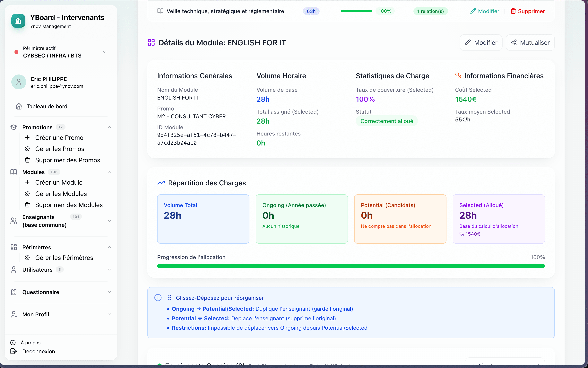Click the 1 relation(s) badge
The image size is (588, 368).
click(x=430, y=11)
